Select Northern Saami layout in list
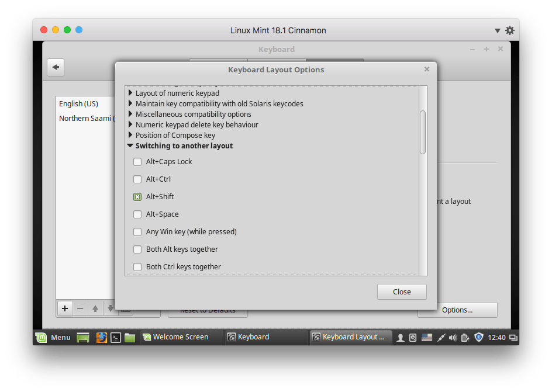Screen dimensions: 552x392 pos(87,118)
